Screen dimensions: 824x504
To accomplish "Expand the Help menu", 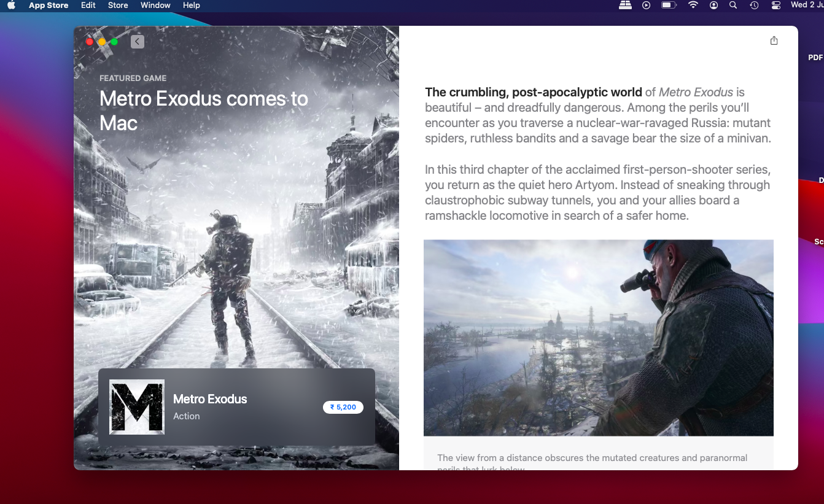I will pos(192,5).
